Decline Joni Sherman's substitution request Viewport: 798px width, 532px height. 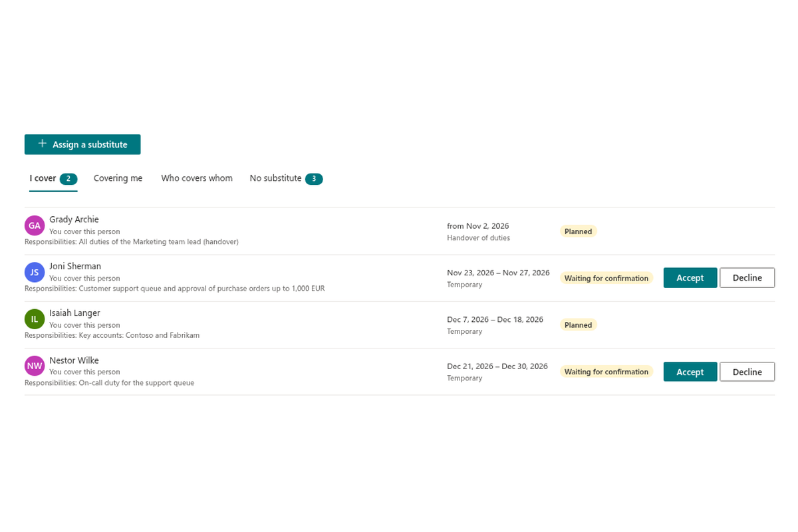coord(747,278)
